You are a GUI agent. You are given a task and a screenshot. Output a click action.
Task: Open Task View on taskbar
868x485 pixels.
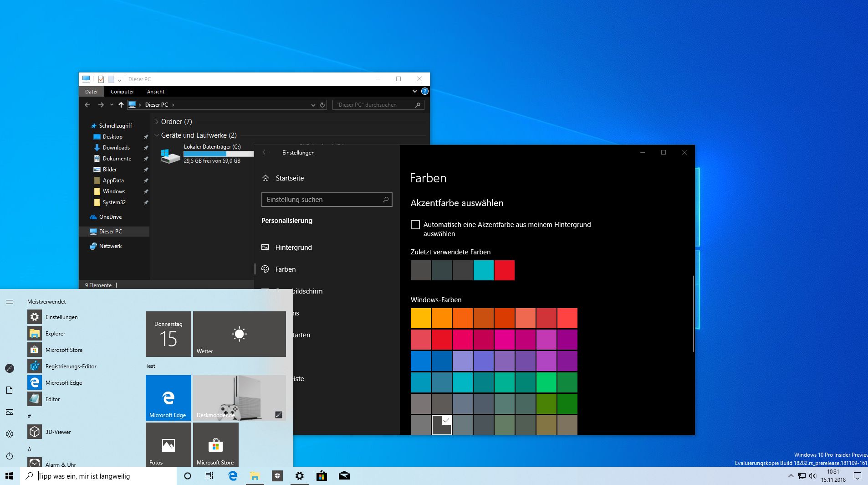[x=209, y=476]
